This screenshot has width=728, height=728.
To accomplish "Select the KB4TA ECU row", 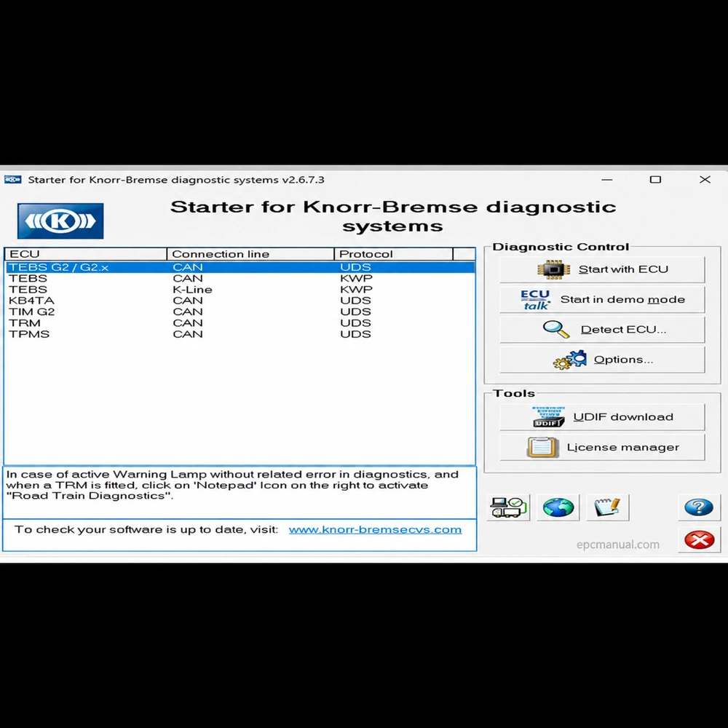I will tap(240, 301).
